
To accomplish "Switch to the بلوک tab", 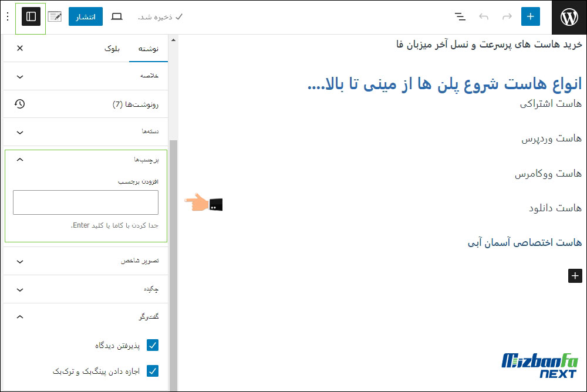I will point(112,49).
